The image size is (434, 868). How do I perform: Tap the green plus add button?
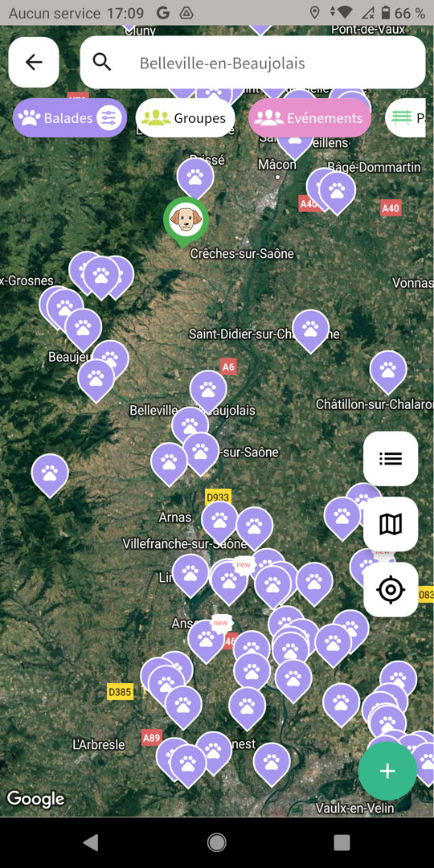[387, 771]
